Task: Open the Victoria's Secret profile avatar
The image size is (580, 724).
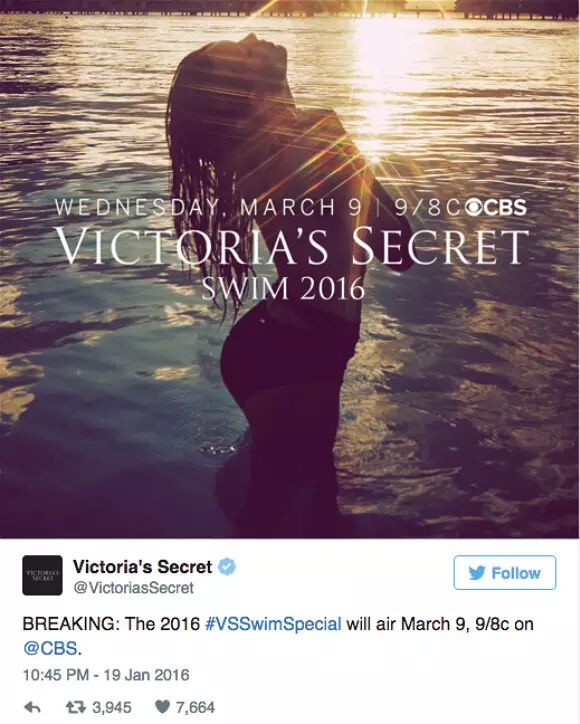Action: 42,575
